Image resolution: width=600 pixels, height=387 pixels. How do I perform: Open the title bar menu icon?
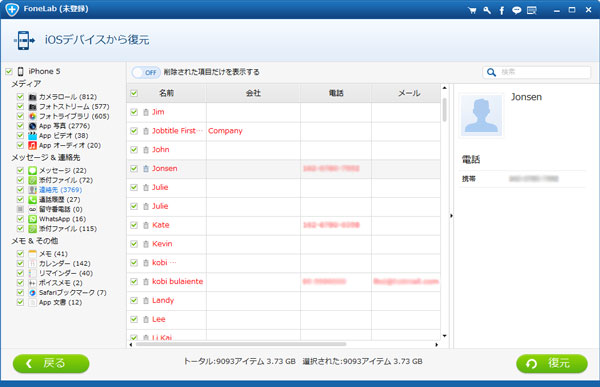(x=532, y=10)
